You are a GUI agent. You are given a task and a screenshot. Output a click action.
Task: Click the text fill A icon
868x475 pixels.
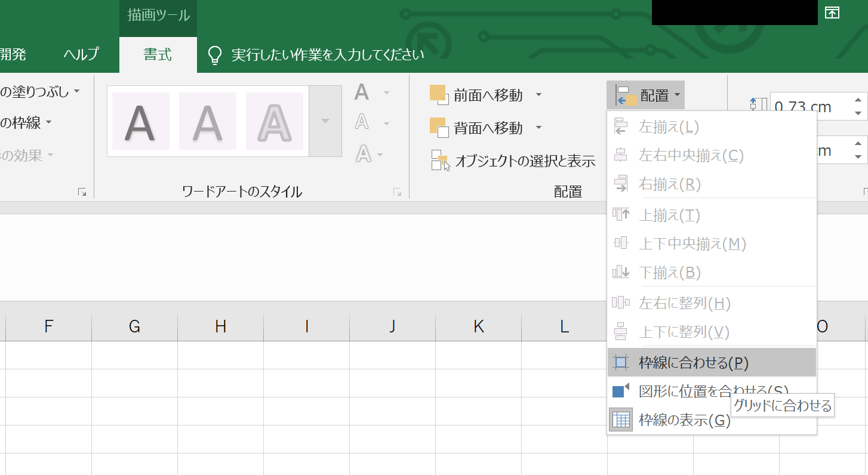coord(362,92)
